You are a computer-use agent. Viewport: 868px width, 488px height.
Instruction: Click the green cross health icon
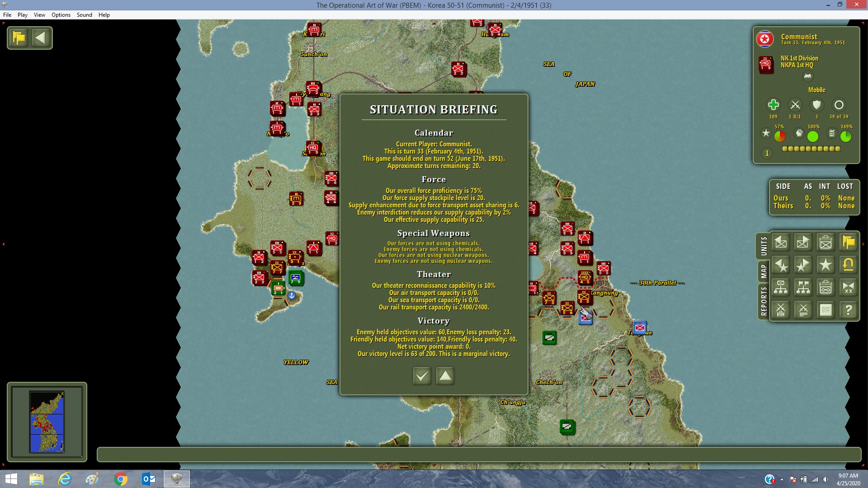[x=774, y=105]
